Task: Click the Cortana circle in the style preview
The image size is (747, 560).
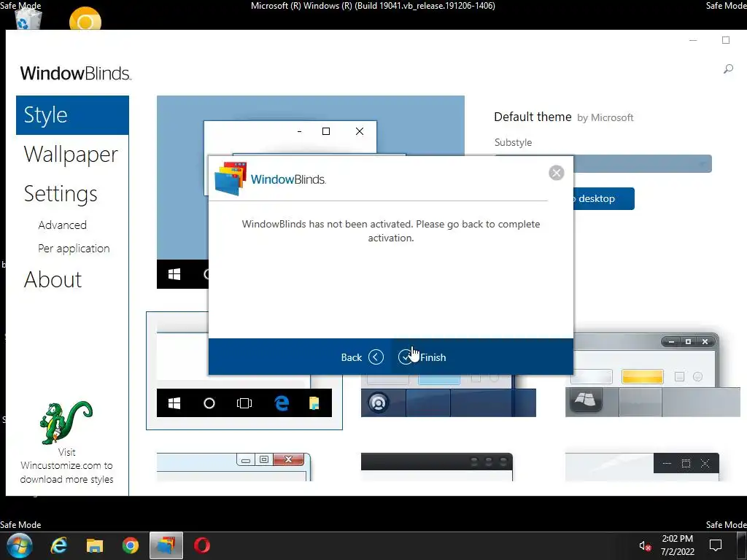Action: [x=209, y=403]
